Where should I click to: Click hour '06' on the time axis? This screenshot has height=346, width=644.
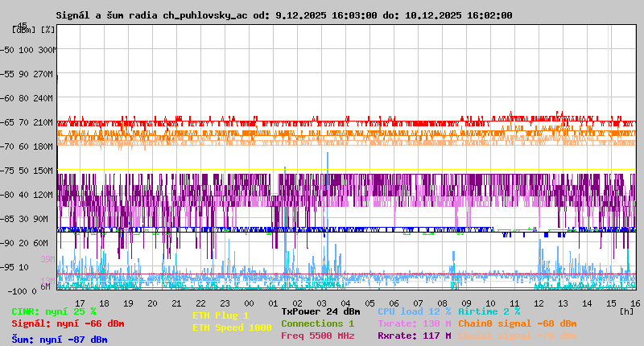tap(394, 303)
